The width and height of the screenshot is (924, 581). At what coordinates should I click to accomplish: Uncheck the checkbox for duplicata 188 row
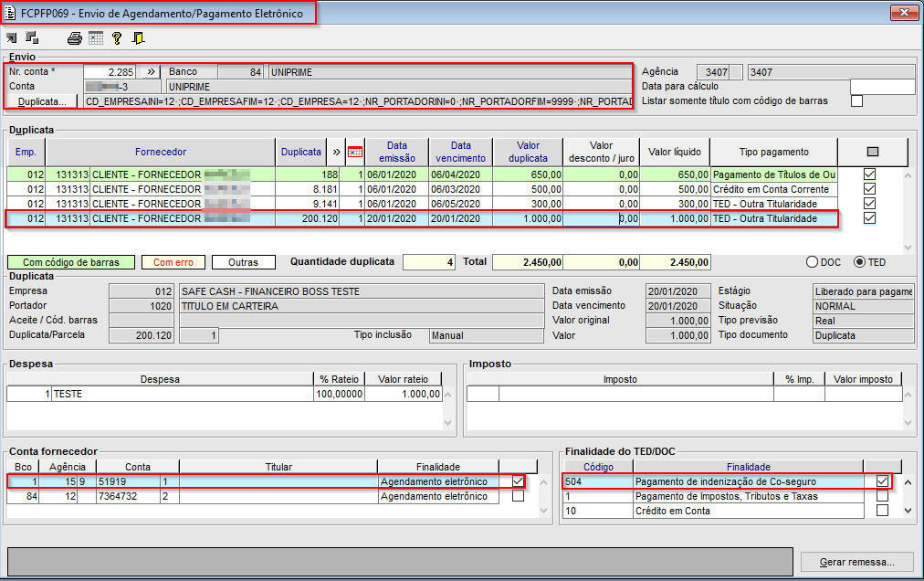(x=870, y=174)
